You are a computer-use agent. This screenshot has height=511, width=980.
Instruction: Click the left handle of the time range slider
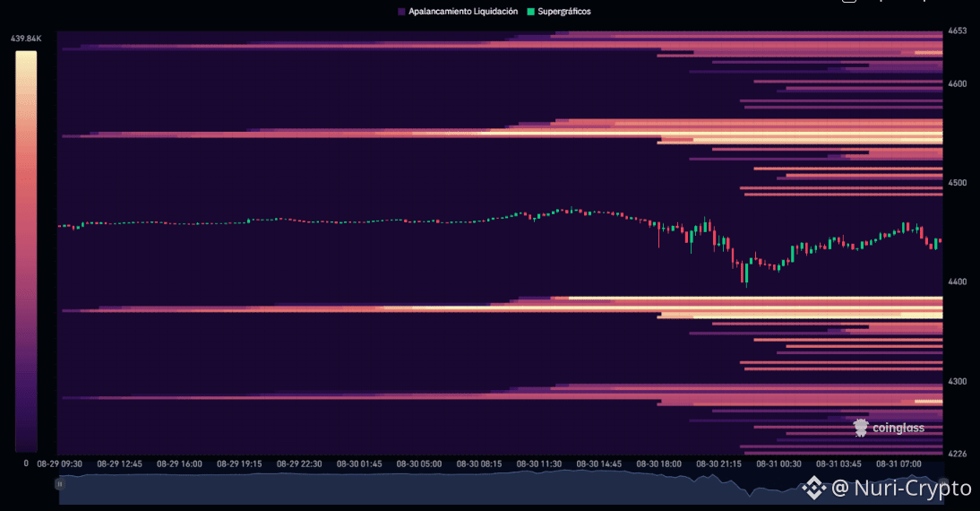60,483
